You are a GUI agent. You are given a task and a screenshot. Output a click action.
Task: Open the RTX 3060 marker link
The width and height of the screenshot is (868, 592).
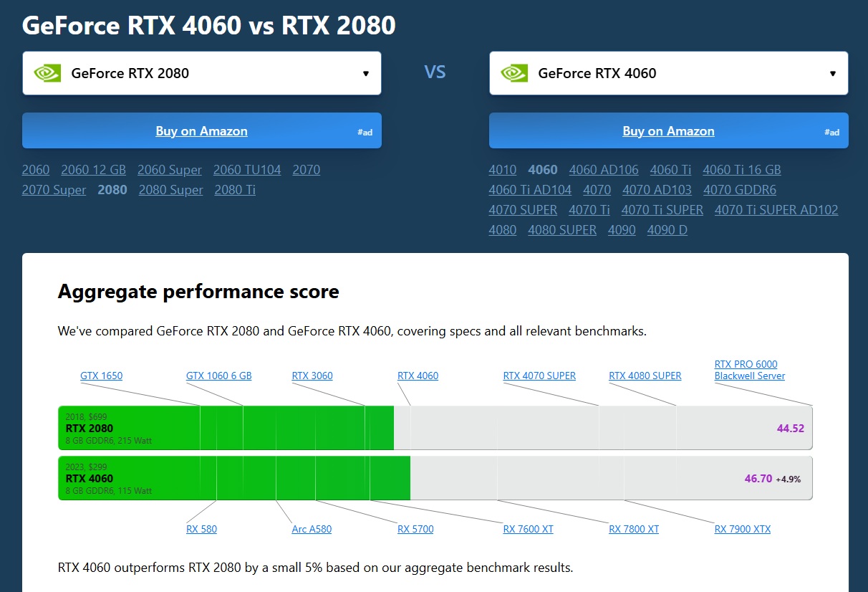click(312, 376)
